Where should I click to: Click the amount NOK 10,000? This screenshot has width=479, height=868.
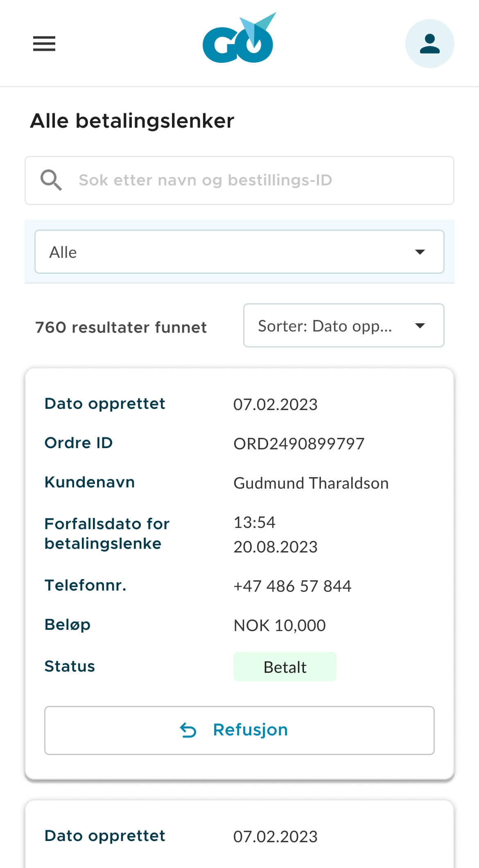tap(280, 625)
